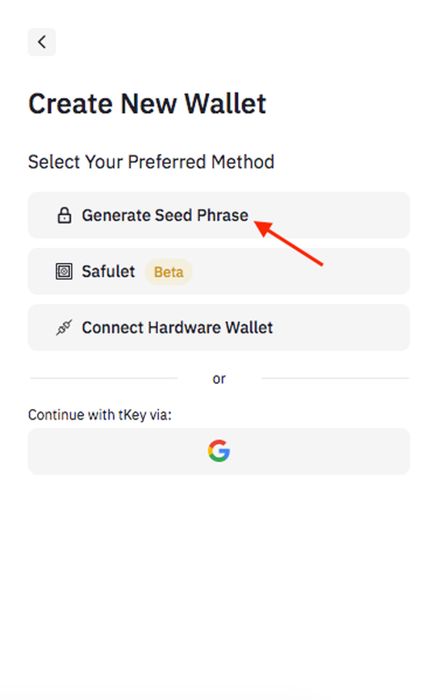Go back using the chevron arrow
Viewport: 438px width, 700px height.
(x=42, y=42)
